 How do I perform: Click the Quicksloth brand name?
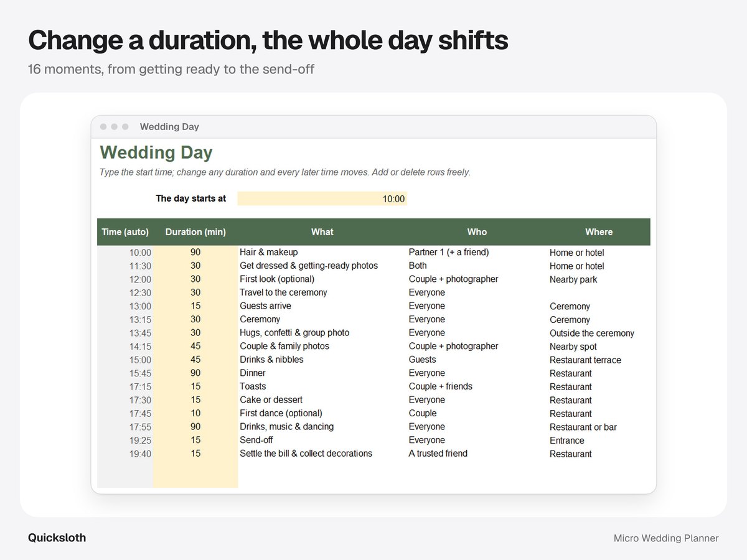point(57,538)
